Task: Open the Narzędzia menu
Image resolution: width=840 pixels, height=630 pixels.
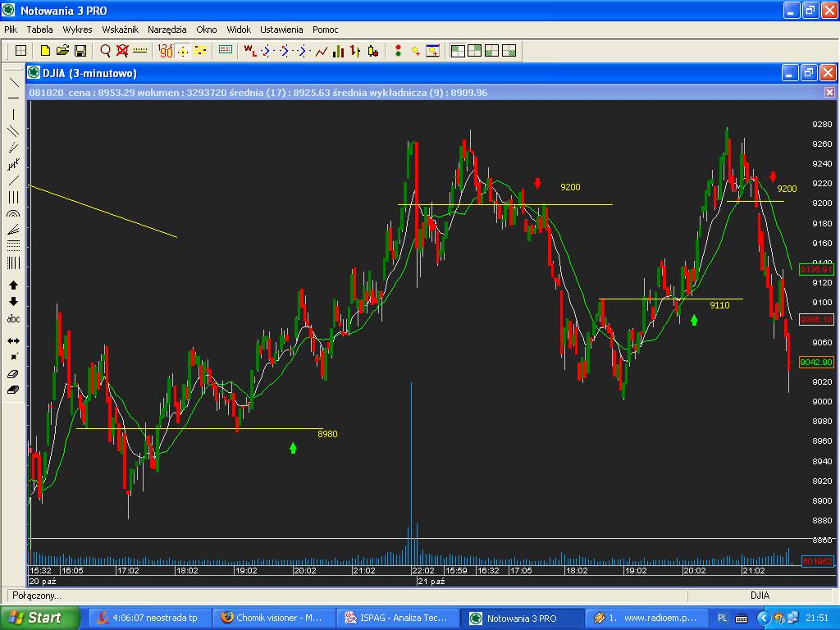Action: click(167, 30)
